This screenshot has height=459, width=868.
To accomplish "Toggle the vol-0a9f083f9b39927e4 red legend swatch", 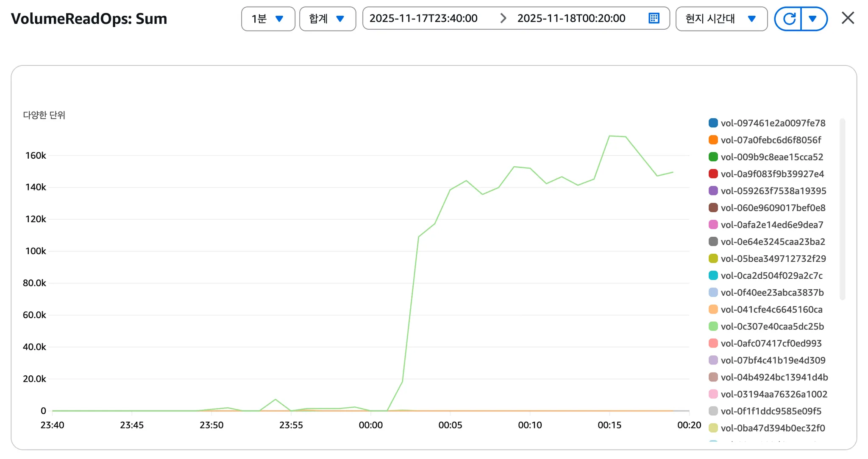I will click(713, 174).
